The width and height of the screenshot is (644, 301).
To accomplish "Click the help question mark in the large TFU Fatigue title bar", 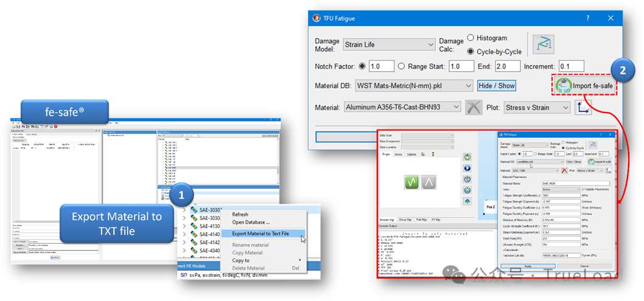I will [x=588, y=18].
